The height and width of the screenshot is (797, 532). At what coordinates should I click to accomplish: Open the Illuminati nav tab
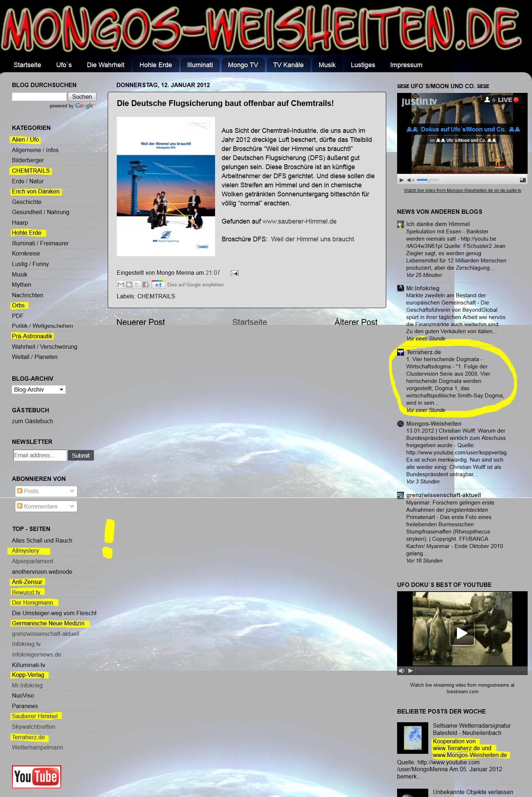click(200, 65)
